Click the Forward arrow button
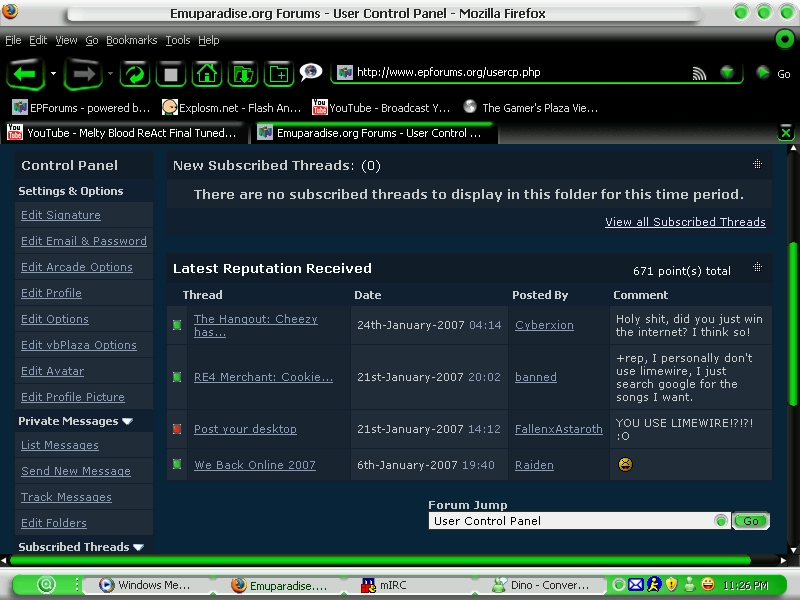This screenshot has height=600, width=800. (83, 74)
